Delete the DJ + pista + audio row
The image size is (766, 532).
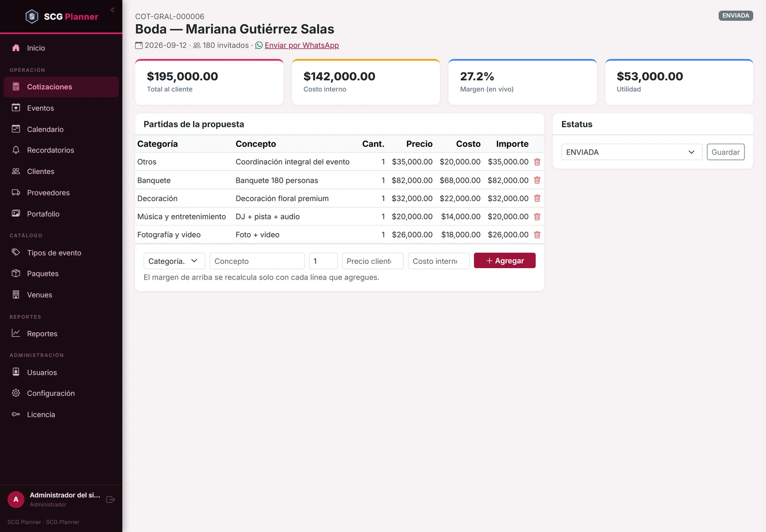(537, 216)
